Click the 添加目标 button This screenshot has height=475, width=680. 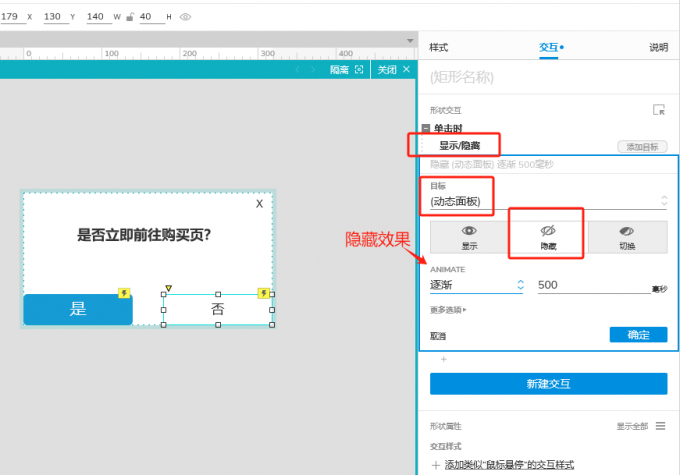(x=642, y=147)
